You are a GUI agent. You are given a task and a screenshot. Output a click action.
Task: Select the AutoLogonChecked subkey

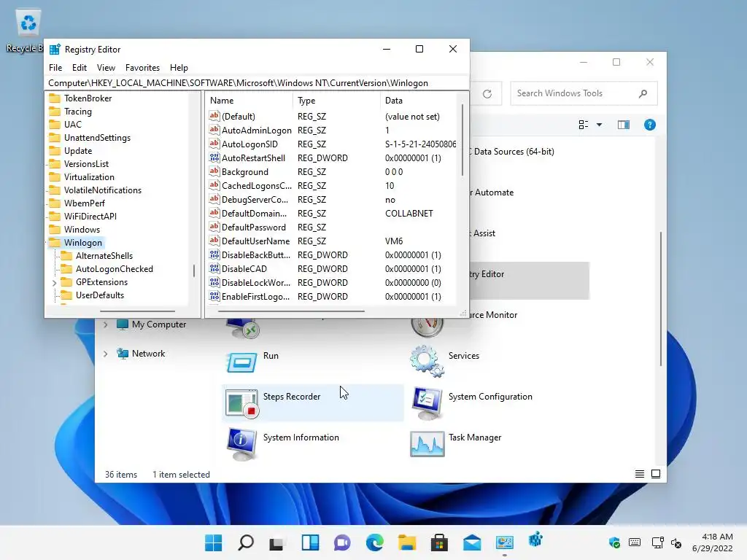click(115, 269)
